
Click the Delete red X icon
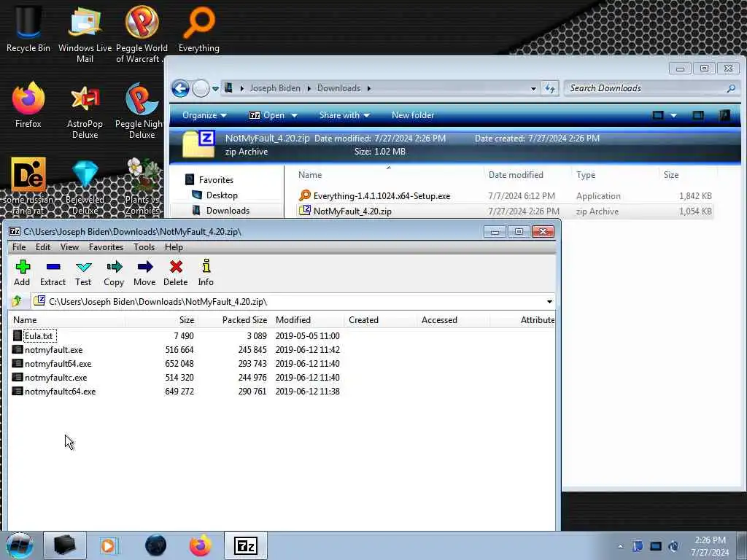pos(176,273)
